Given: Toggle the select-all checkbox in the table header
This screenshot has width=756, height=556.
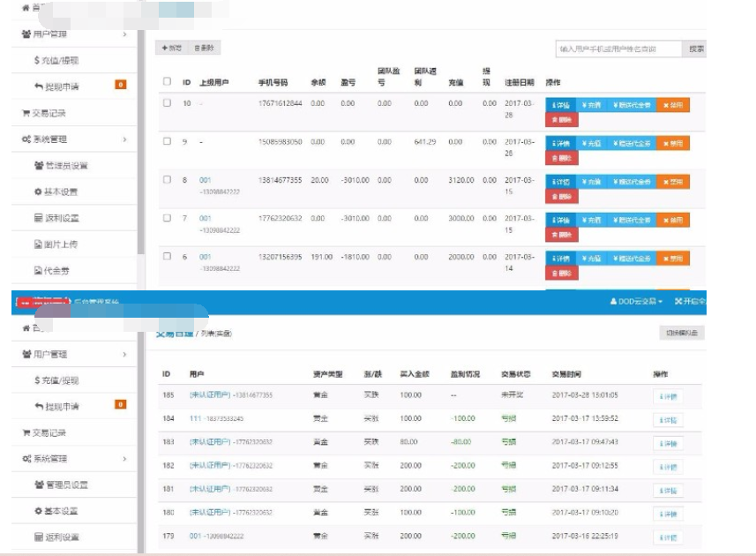Looking at the screenshot, I should pyautogui.click(x=167, y=82).
